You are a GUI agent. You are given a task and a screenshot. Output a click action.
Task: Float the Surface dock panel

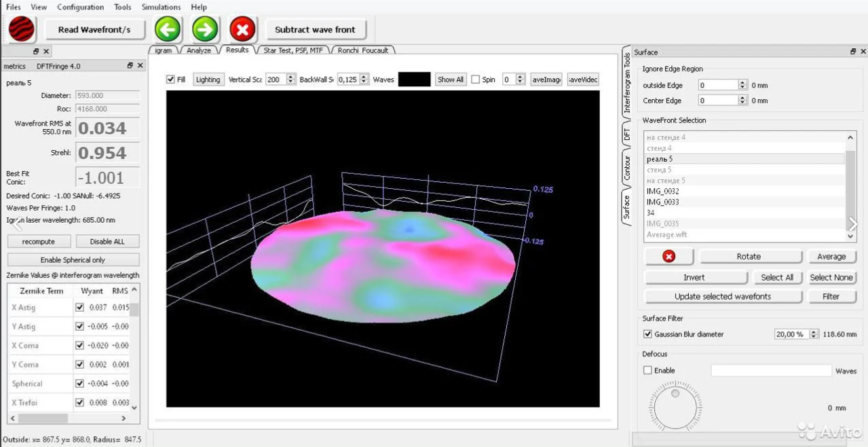coord(853,52)
